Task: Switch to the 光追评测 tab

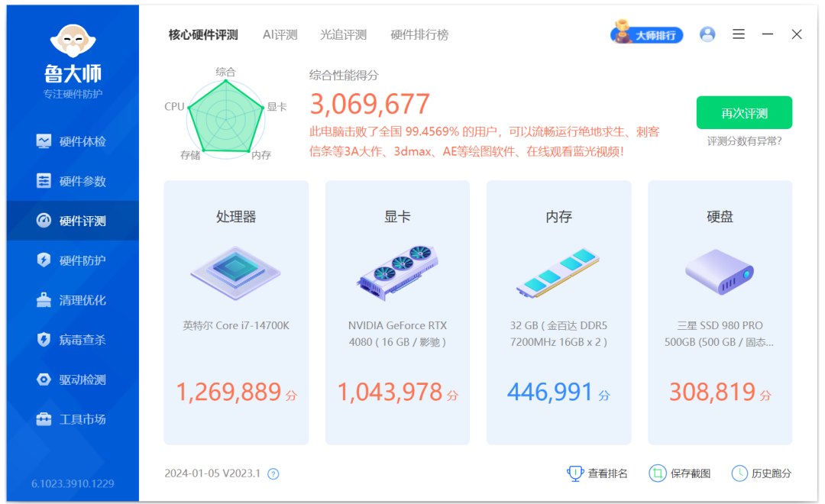Action: pos(343,34)
